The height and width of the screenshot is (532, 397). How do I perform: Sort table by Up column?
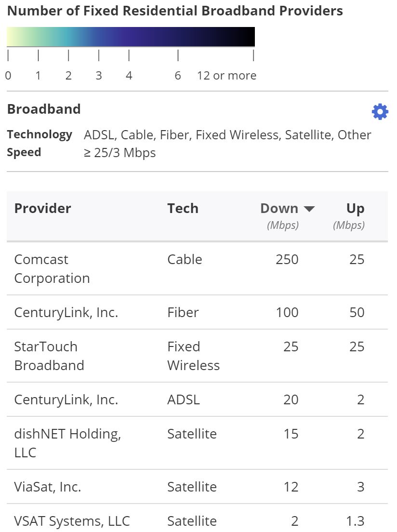[x=355, y=208]
